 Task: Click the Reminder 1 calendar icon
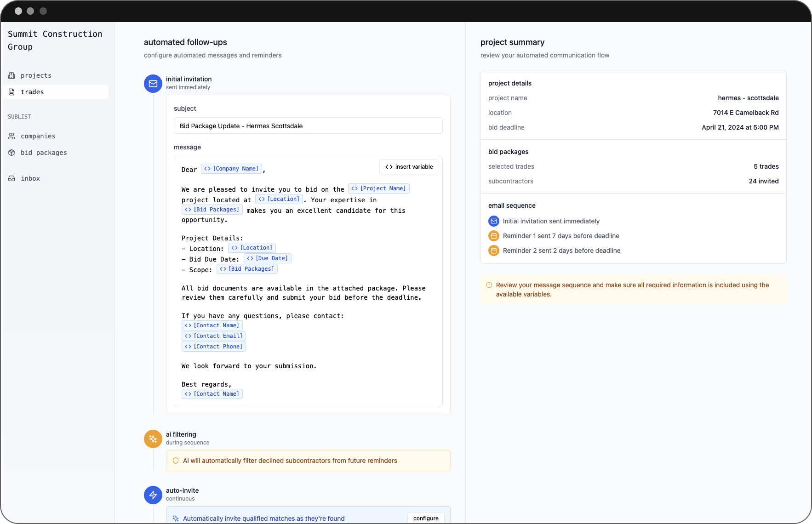(x=493, y=236)
